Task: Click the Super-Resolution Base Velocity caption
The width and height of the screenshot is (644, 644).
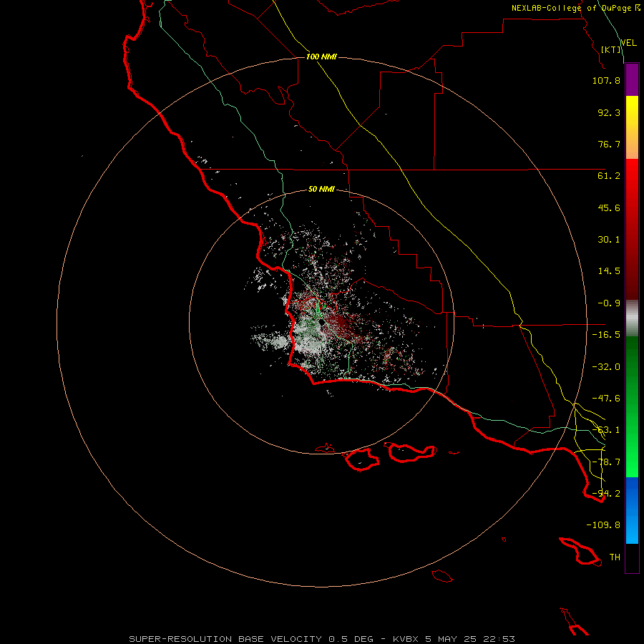Action: pyautogui.click(x=322, y=639)
